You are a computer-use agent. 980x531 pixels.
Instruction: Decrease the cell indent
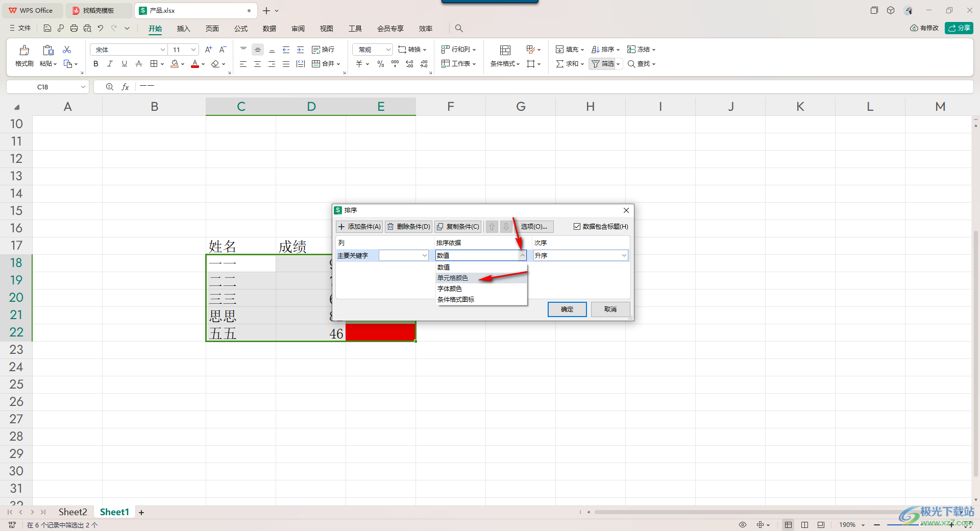click(x=286, y=50)
